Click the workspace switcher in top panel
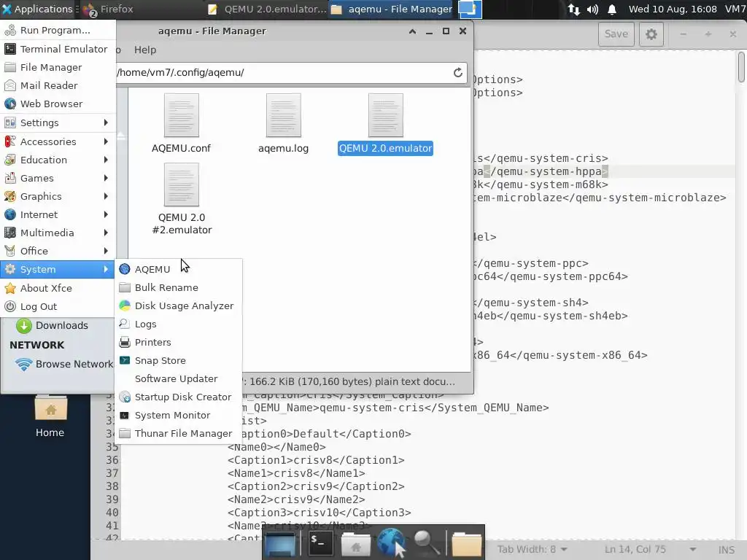The width and height of the screenshot is (747, 560). pos(470,9)
